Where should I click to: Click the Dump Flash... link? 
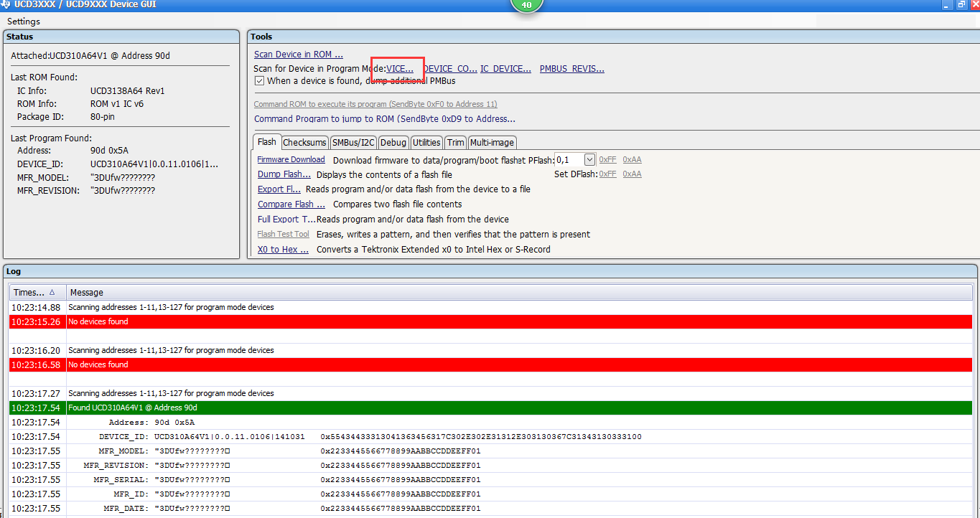(x=284, y=174)
